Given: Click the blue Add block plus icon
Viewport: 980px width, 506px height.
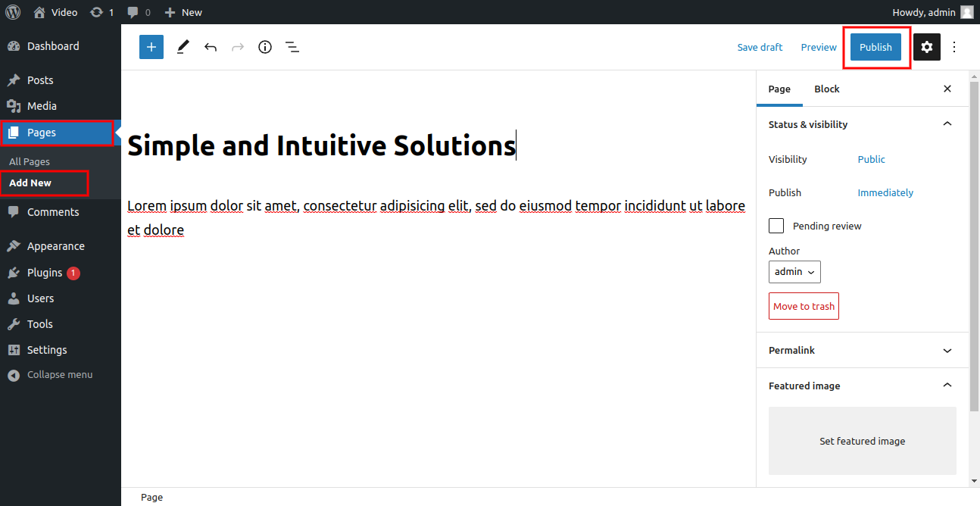Looking at the screenshot, I should (x=151, y=47).
